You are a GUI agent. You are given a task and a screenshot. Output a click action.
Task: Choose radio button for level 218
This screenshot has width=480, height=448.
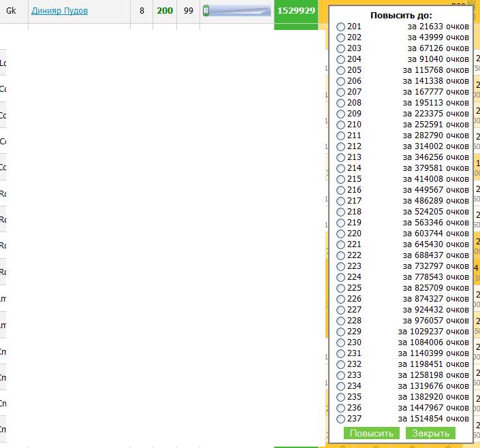click(x=340, y=212)
